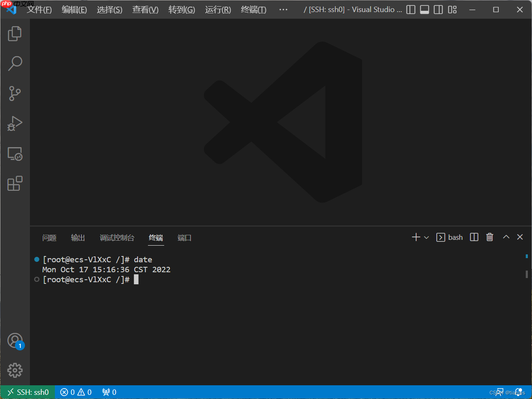Open Manage settings gear icon

(x=15, y=370)
